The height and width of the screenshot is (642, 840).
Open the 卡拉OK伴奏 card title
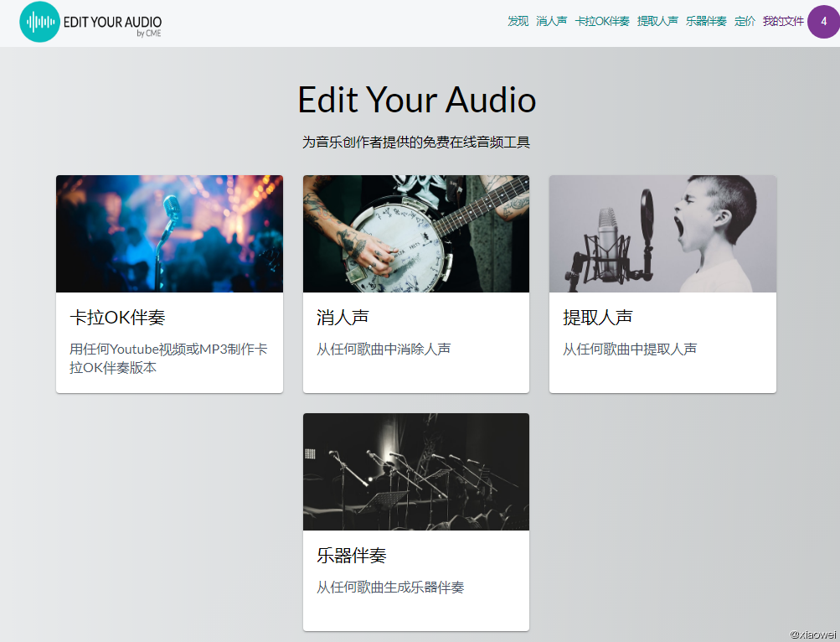(x=117, y=318)
